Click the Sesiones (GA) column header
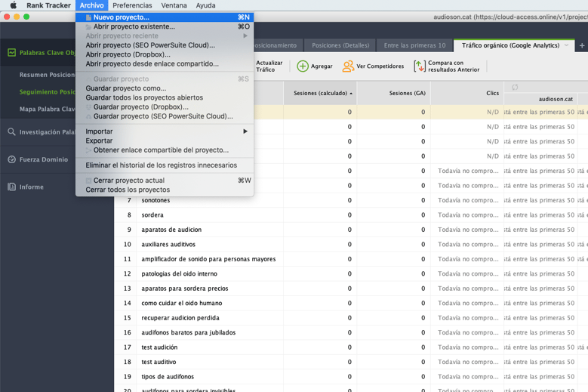588x392 pixels. (394, 93)
